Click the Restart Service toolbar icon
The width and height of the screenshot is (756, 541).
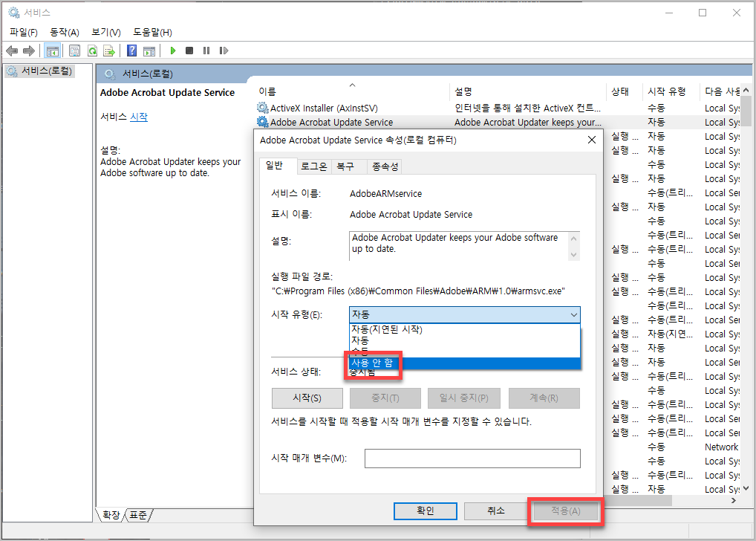[x=224, y=51]
